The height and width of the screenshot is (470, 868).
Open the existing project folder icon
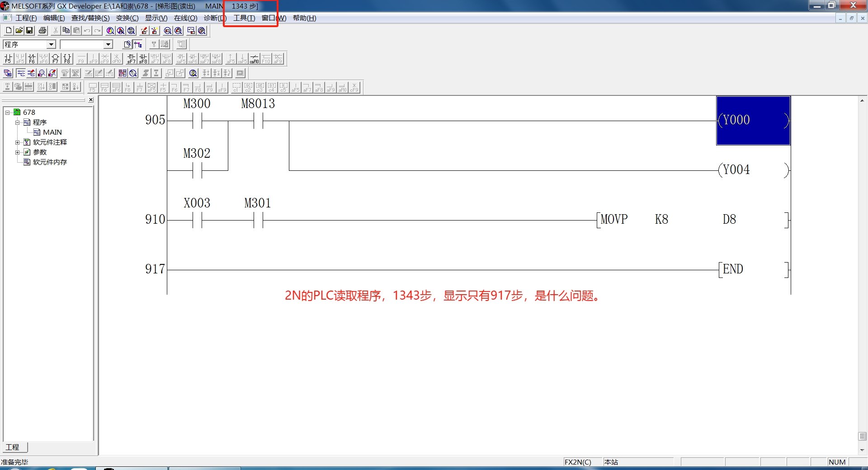(x=19, y=30)
